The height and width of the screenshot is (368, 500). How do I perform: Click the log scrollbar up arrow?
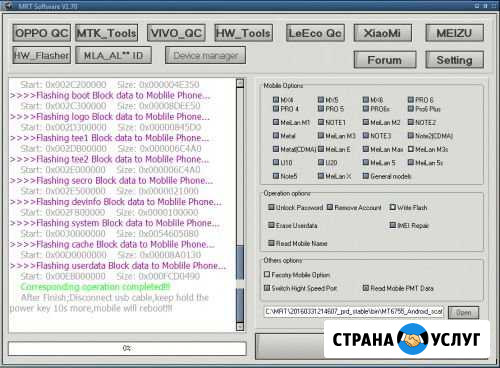[x=240, y=83]
